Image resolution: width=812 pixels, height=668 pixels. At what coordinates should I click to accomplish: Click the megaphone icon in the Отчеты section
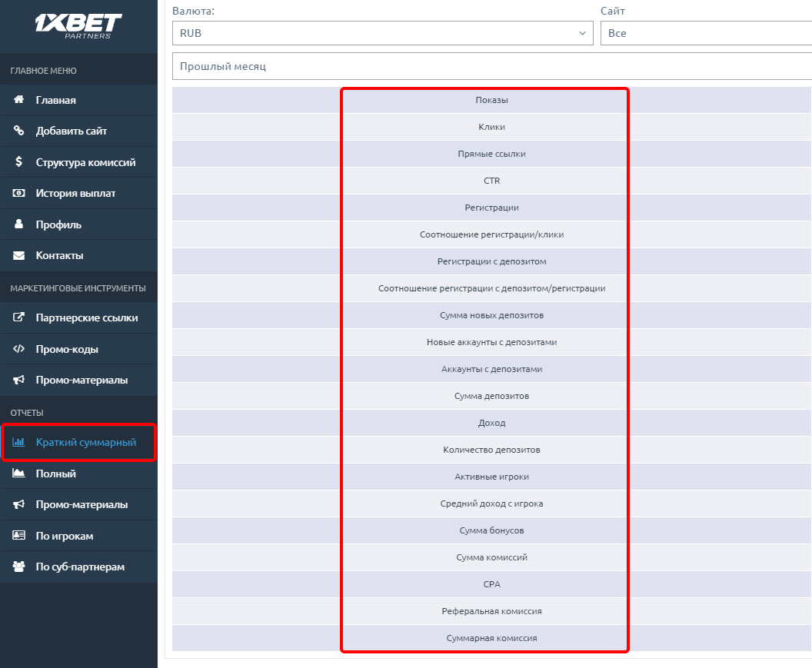point(18,503)
